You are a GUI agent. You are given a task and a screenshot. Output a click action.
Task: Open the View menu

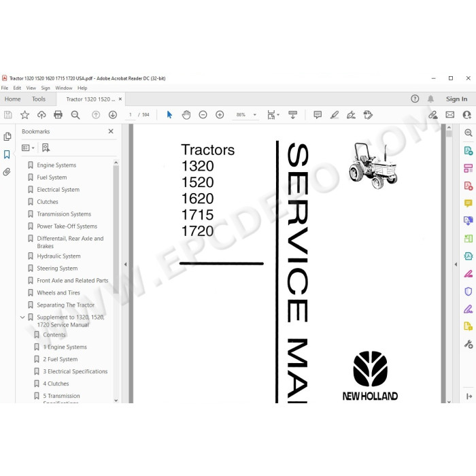[31, 88]
